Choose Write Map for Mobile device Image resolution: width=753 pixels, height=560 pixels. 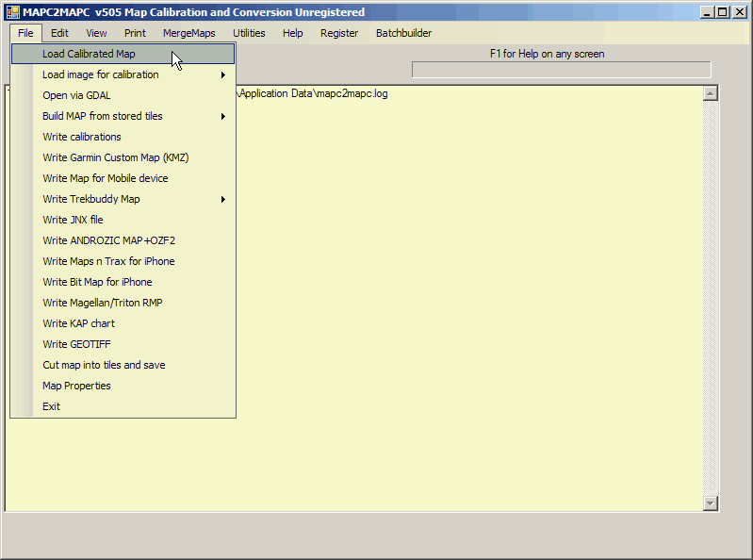(123, 177)
